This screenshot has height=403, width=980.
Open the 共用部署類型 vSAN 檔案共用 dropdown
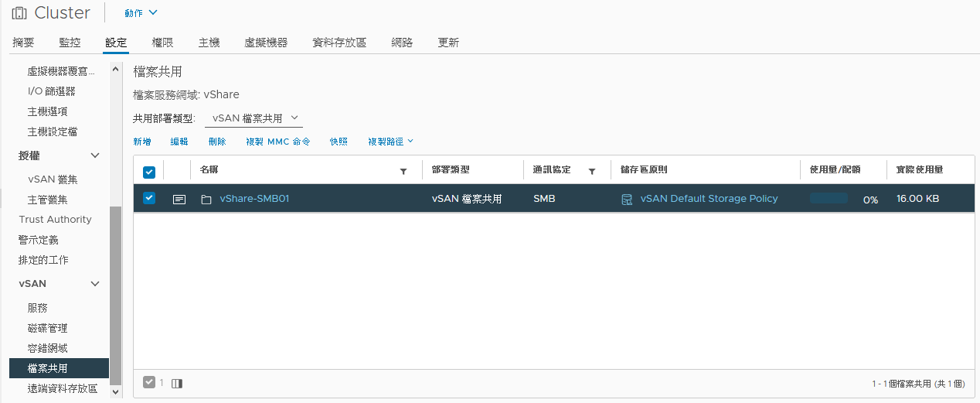click(254, 118)
